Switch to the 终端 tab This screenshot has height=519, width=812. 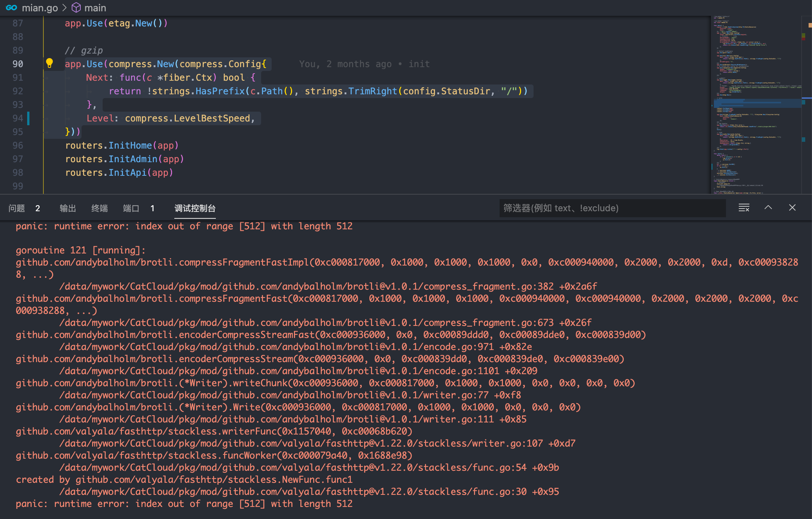pyautogui.click(x=99, y=208)
